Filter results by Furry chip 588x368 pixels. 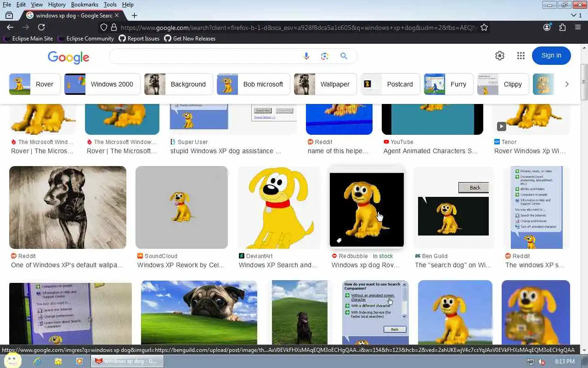point(449,84)
